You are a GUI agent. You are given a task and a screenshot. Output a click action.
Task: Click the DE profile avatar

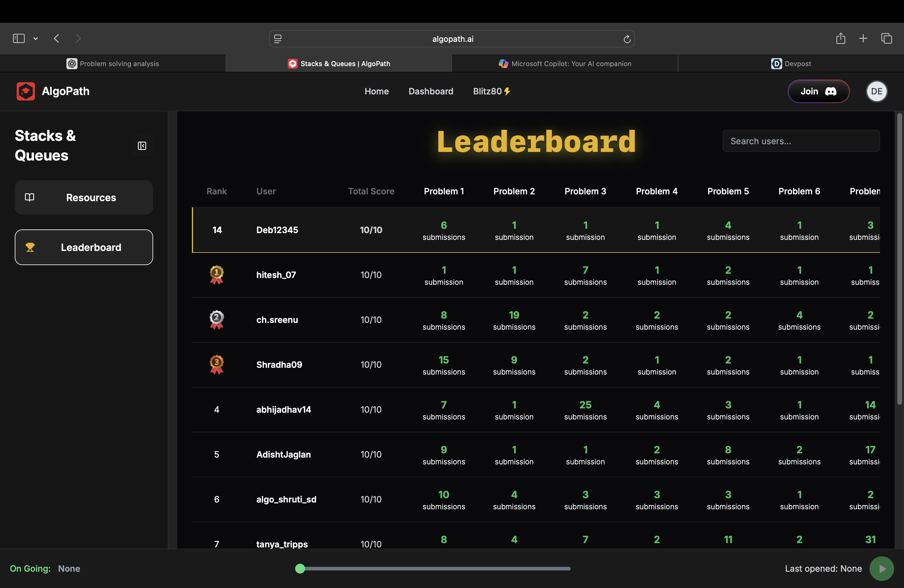876,91
